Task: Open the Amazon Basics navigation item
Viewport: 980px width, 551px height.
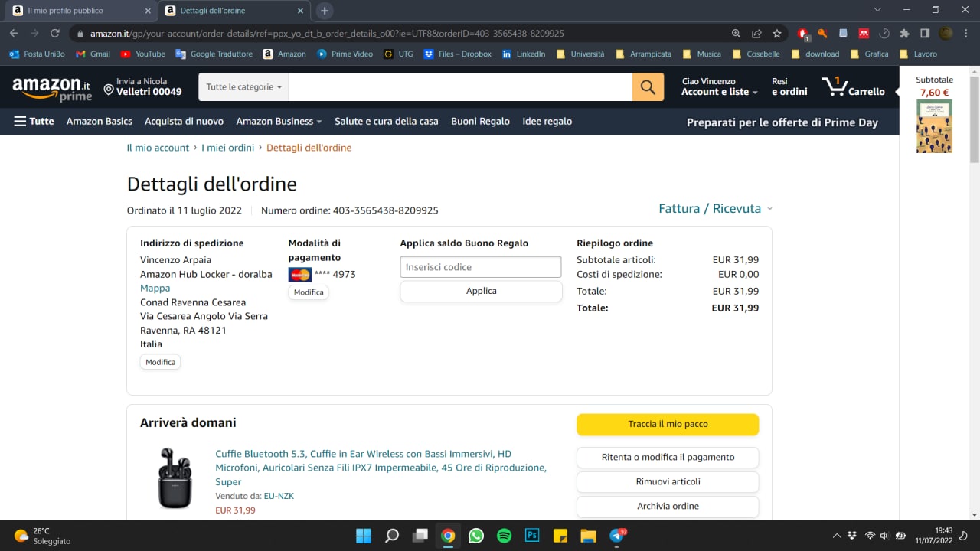Action: tap(100, 122)
